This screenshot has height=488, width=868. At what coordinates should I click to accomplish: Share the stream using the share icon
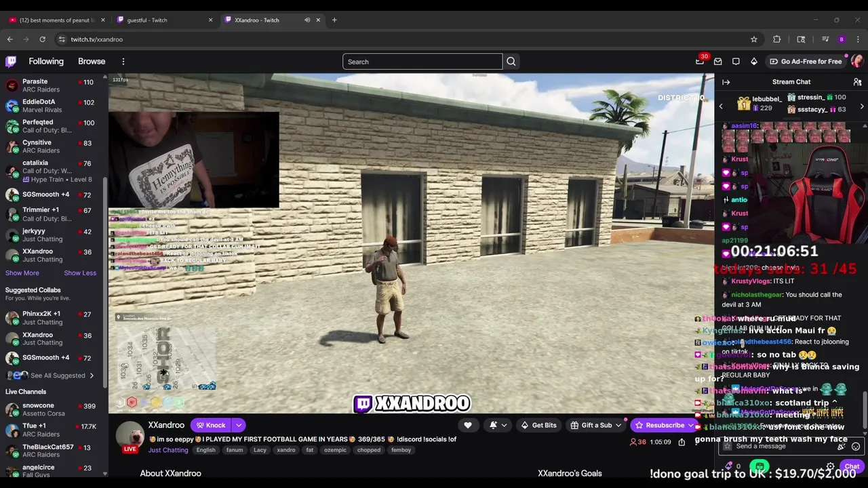click(682, 442)
